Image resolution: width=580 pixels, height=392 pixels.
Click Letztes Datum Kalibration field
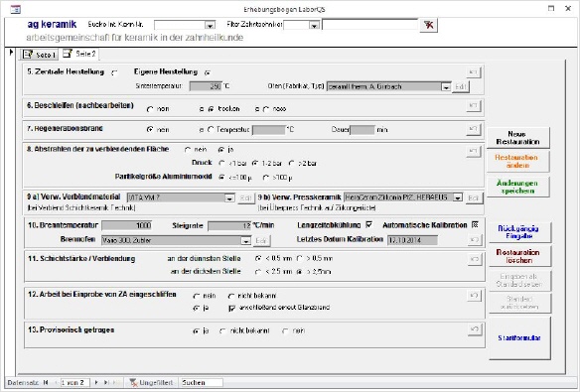(x=412, y=240)
